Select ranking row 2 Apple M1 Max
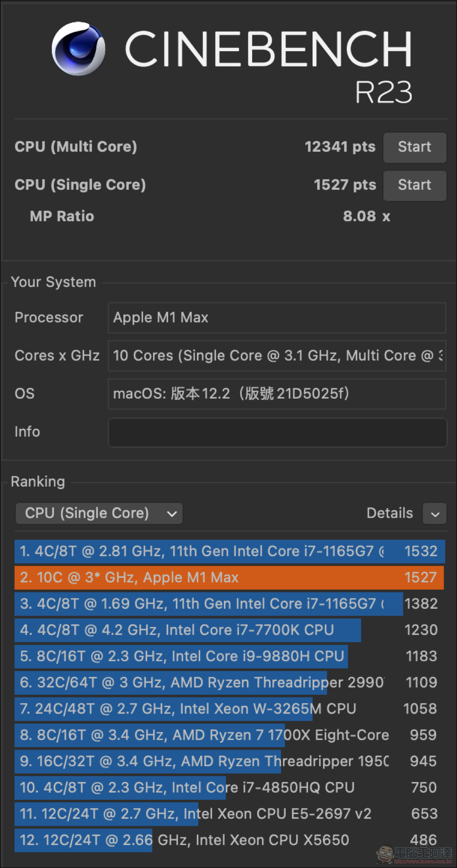 pyautogui.click(x=229, y=577)
